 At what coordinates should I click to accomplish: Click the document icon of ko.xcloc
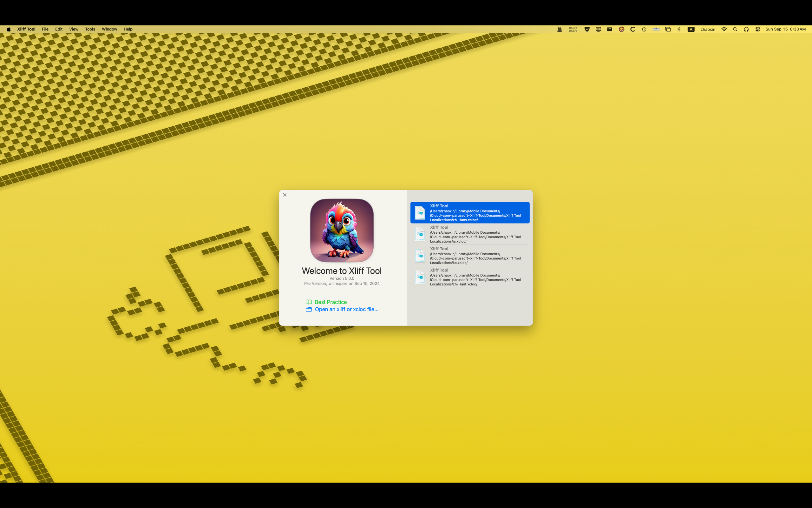click(x=420, y=256)
